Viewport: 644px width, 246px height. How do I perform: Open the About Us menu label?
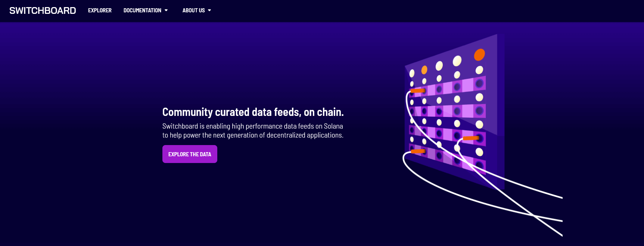(193, 10)
